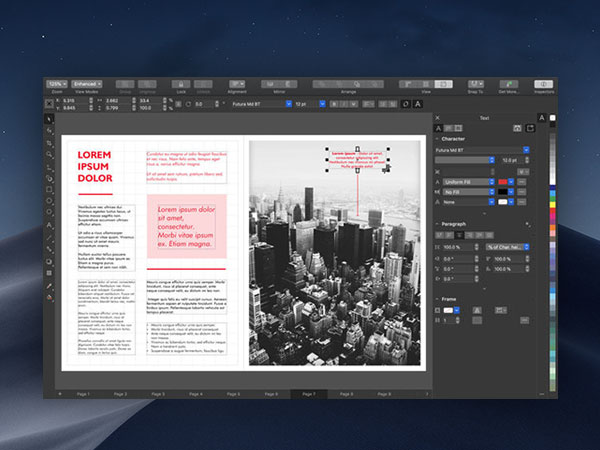Switch to the Page 1 tab

pyautogui.click(x=83, y=394)
